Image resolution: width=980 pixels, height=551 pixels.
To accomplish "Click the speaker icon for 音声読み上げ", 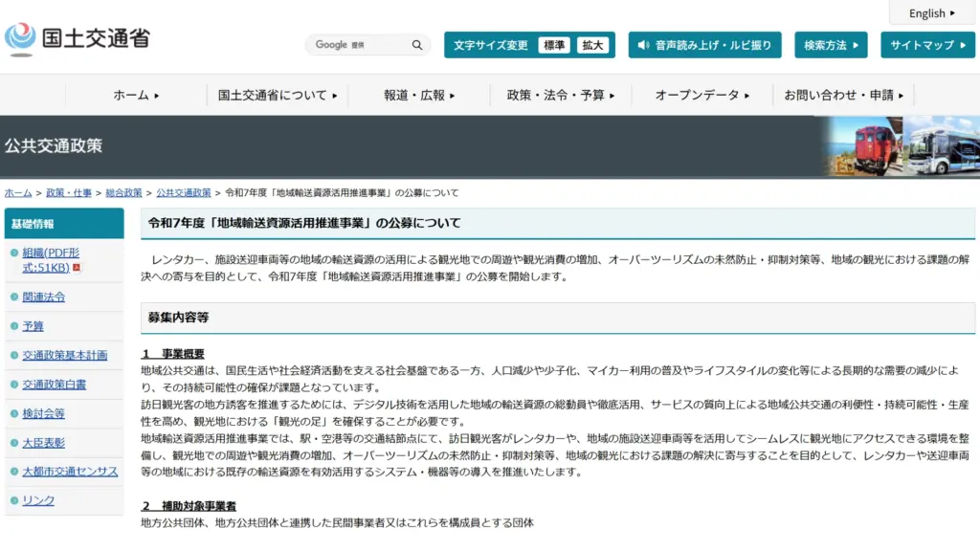I will [x=643, y=45].
